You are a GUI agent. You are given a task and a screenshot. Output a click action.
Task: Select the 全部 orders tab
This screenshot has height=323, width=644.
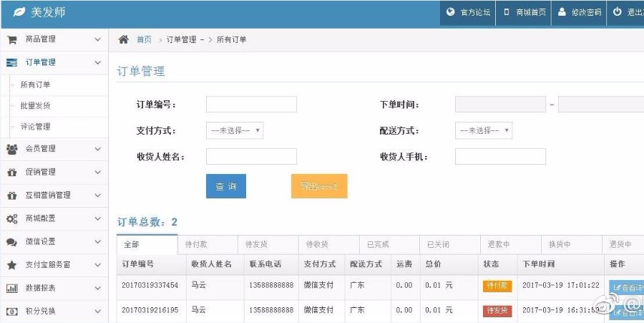(x=147, y=244)
